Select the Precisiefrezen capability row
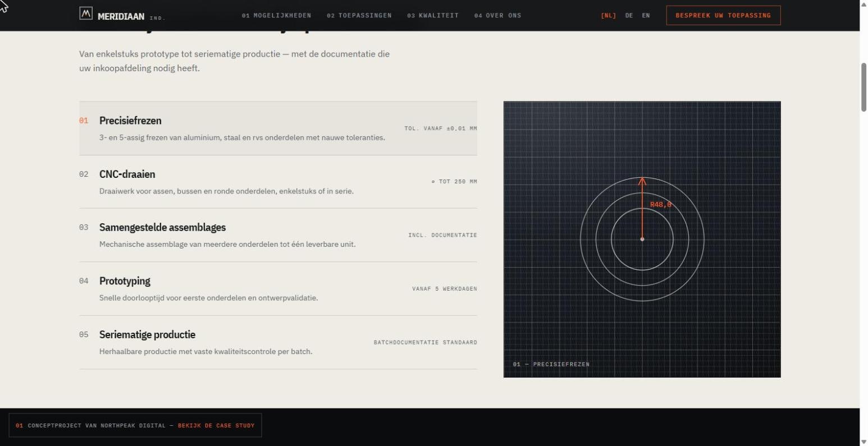 278,128
